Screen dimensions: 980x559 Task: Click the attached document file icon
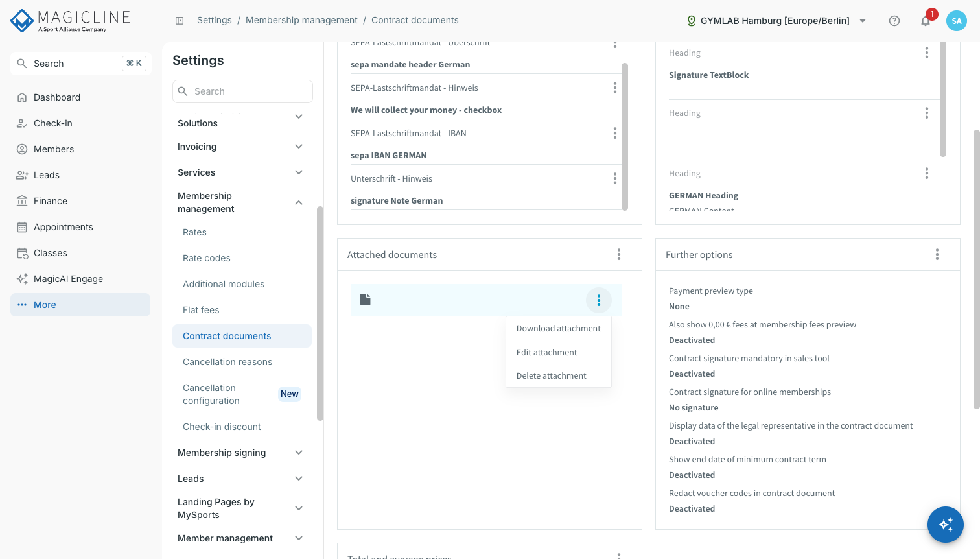[366, 300]
